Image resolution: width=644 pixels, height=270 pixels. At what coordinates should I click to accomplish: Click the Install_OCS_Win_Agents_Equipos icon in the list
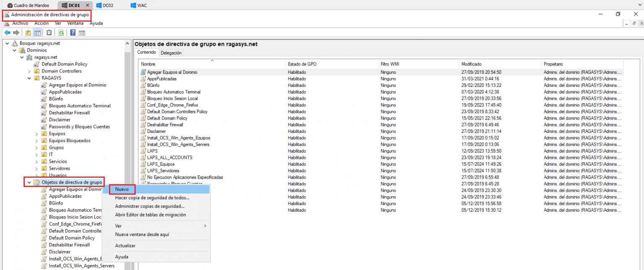pyautogui.click(x=143, y=138)
